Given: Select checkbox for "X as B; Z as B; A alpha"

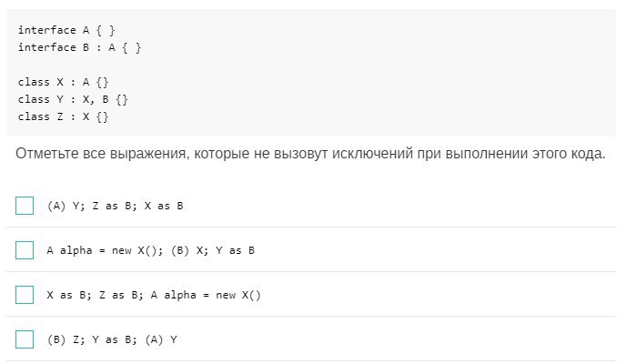Looking at the screenshot, I should pyautogui.click(x=25, y=295).
